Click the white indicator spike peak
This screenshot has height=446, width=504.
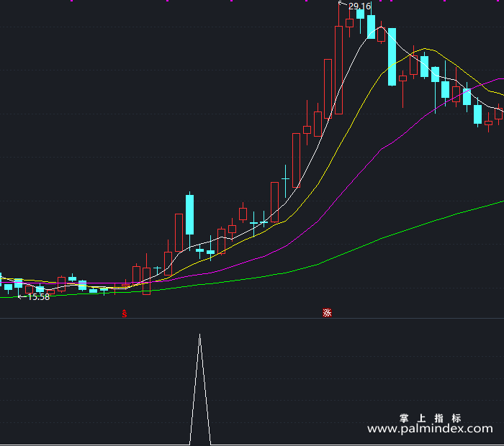(x=199, y=336)
